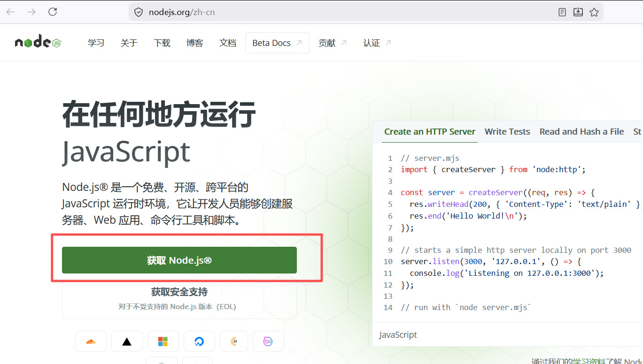
Task: Open the orange sunburst M sponsor logo
Action: coord(233,341)
